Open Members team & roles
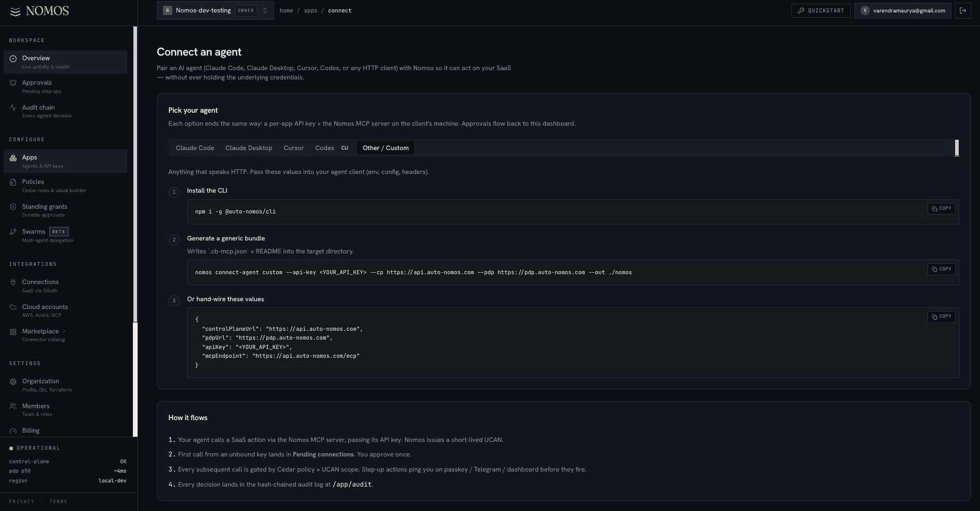Image resolution: width=980 pixels, height=511 pixels. tap(65, 410)
